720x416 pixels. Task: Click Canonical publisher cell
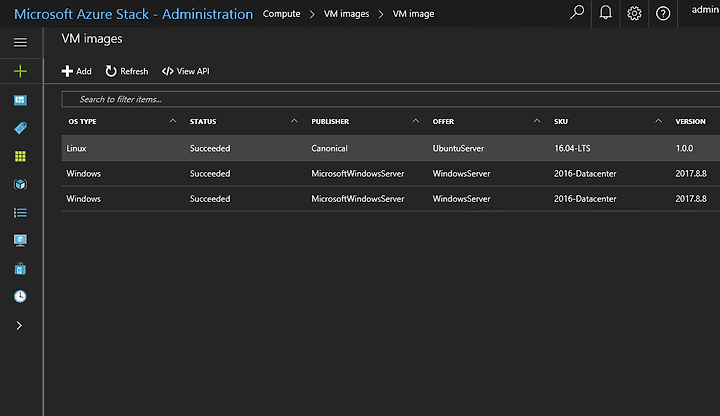329,148
